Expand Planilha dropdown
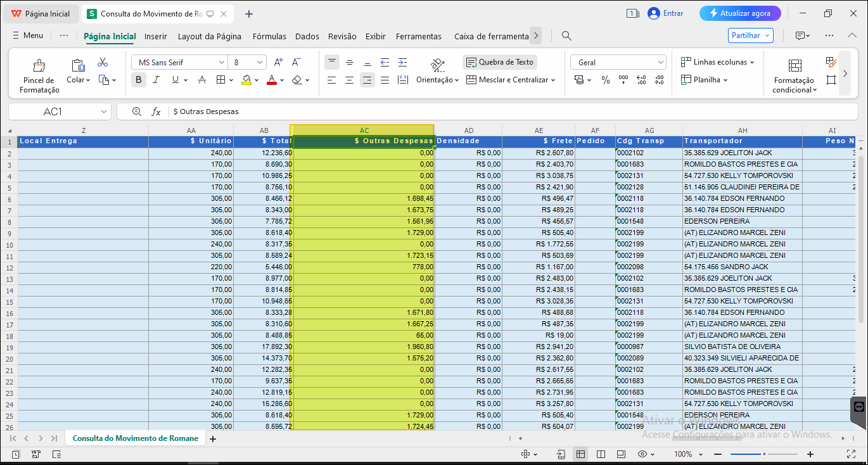Image resolution: width=868 pixels, height=465 pixels. (725, 80)
